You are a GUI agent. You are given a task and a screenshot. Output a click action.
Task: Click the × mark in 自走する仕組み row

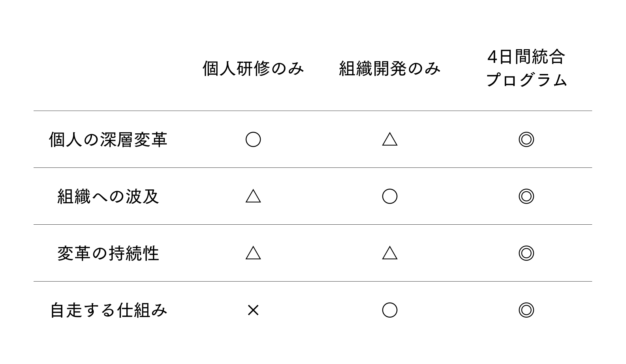point(253,310)
